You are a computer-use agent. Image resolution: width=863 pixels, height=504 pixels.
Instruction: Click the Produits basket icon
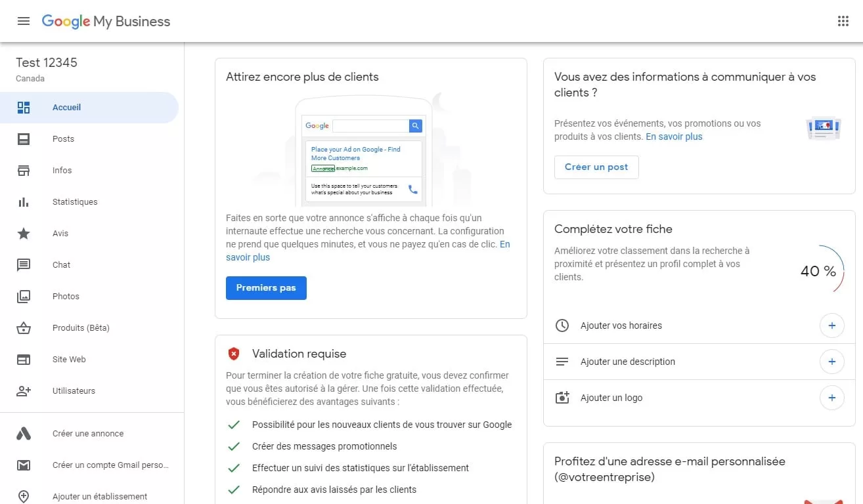pos(24,328)
